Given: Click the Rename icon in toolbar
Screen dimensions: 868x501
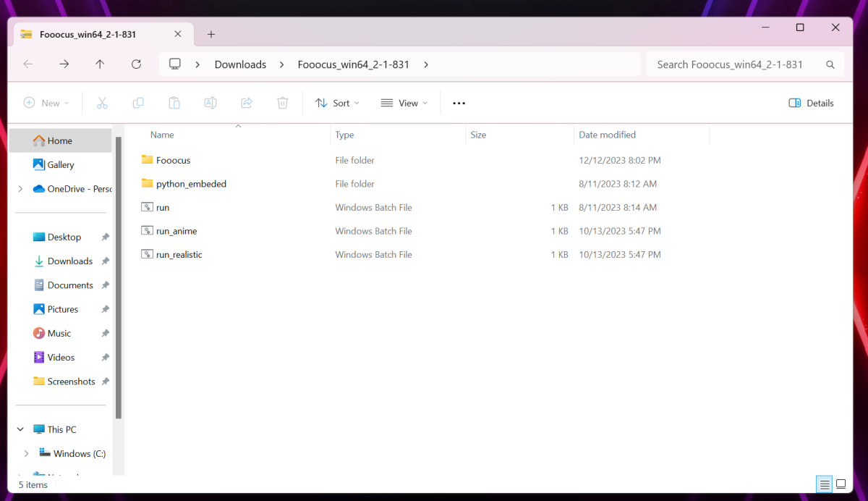Looking at the screenshot, I should (x=210, y=103).
